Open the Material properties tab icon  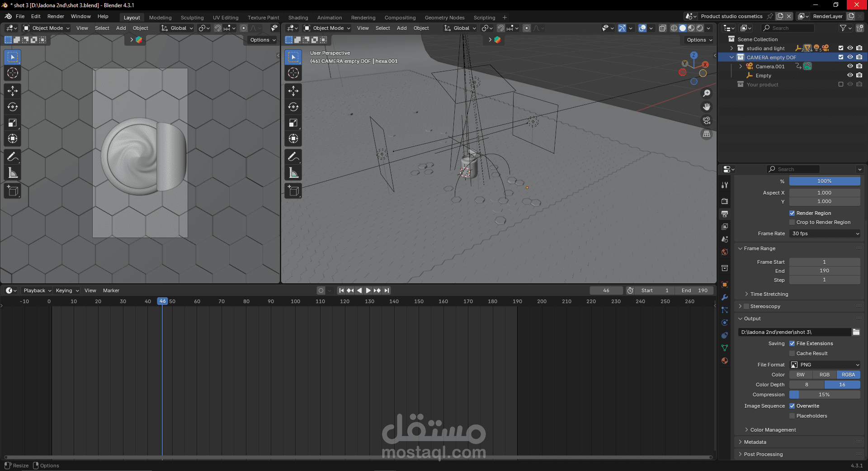[725, 361]
